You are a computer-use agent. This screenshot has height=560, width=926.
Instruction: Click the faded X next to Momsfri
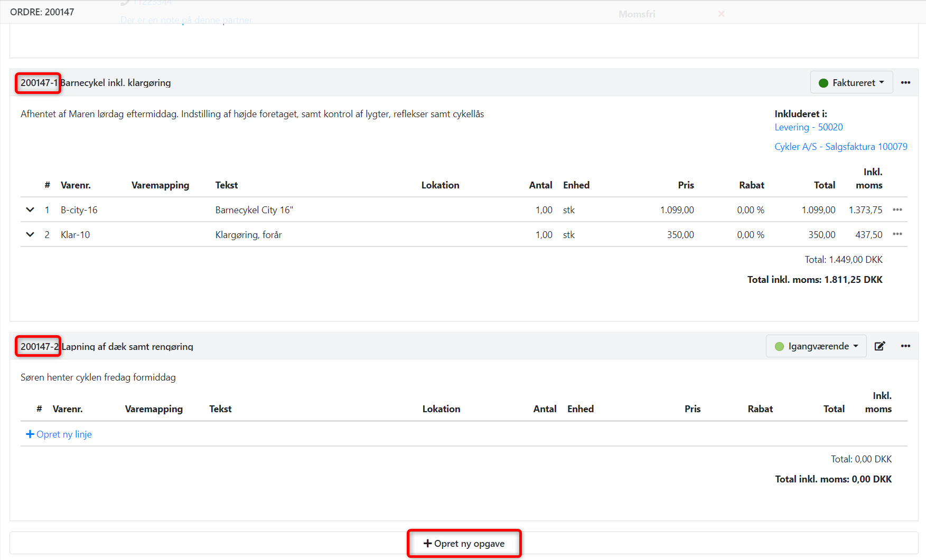tap(721, 14)
